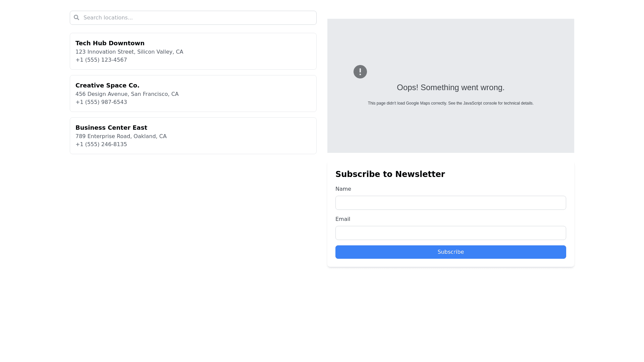Click Tech Hub Downtown phone number
644x362 pixels.
pyautogui.click(x=101, y=60)
